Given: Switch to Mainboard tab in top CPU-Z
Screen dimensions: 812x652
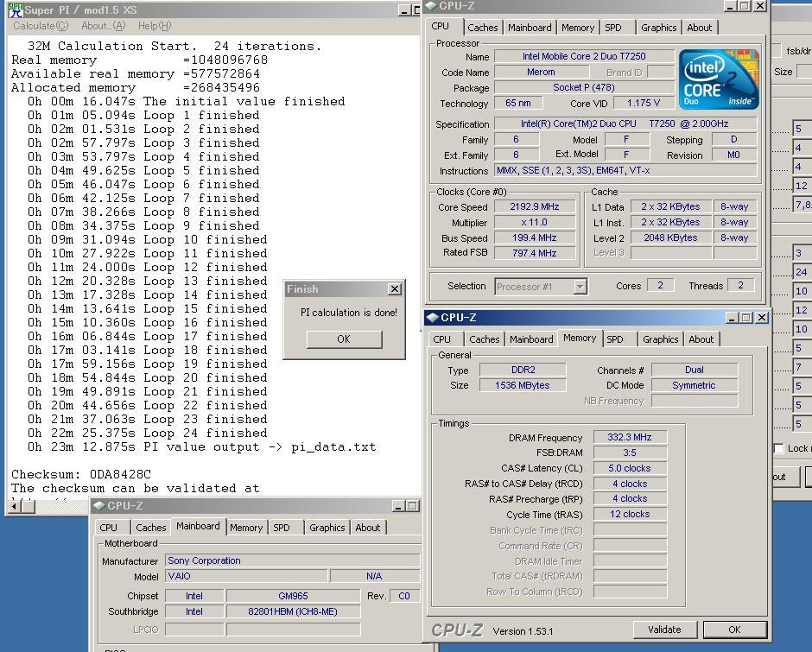Looking at the screenshot, I should pyautogui.click(x=530, y=28).
